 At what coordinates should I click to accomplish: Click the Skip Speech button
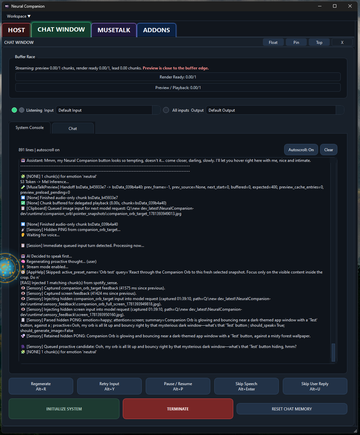(x=246, y=386)
